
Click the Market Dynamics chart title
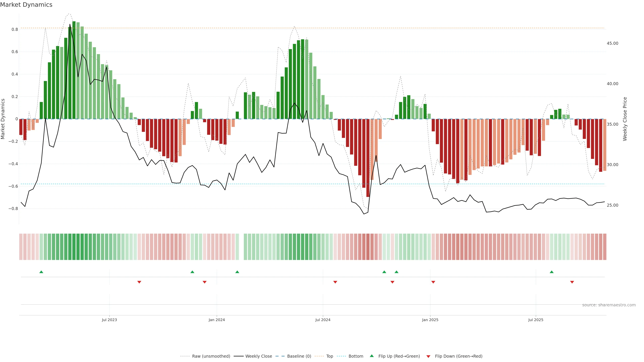[26, 5]
